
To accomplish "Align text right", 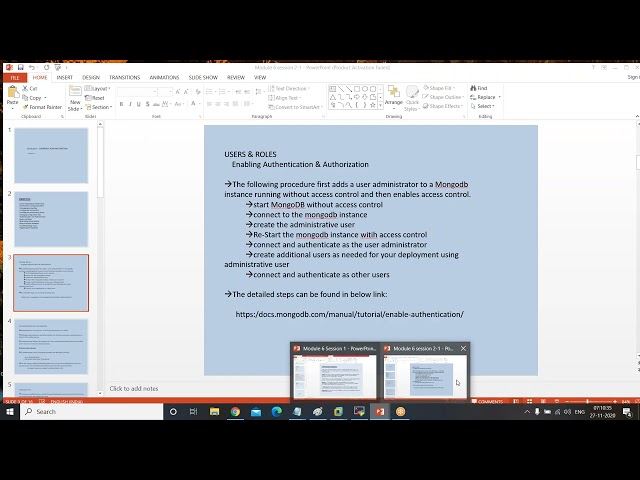I will (227, 104).
